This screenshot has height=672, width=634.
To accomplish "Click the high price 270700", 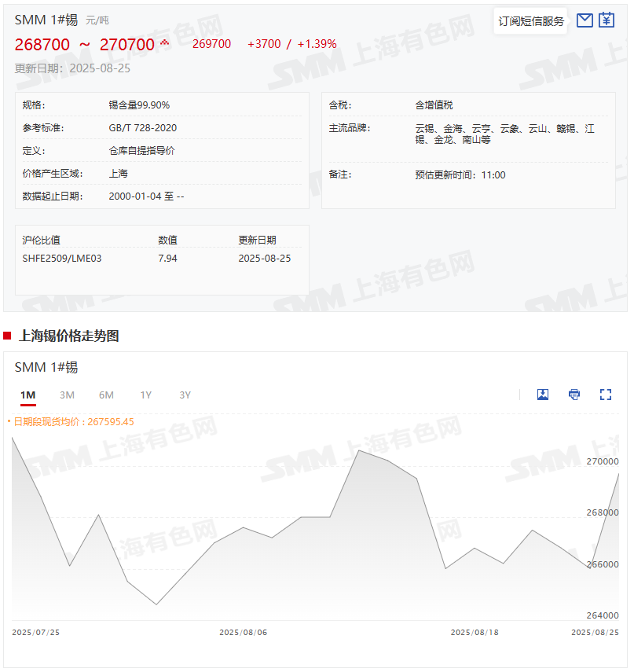I will [126, 45].
